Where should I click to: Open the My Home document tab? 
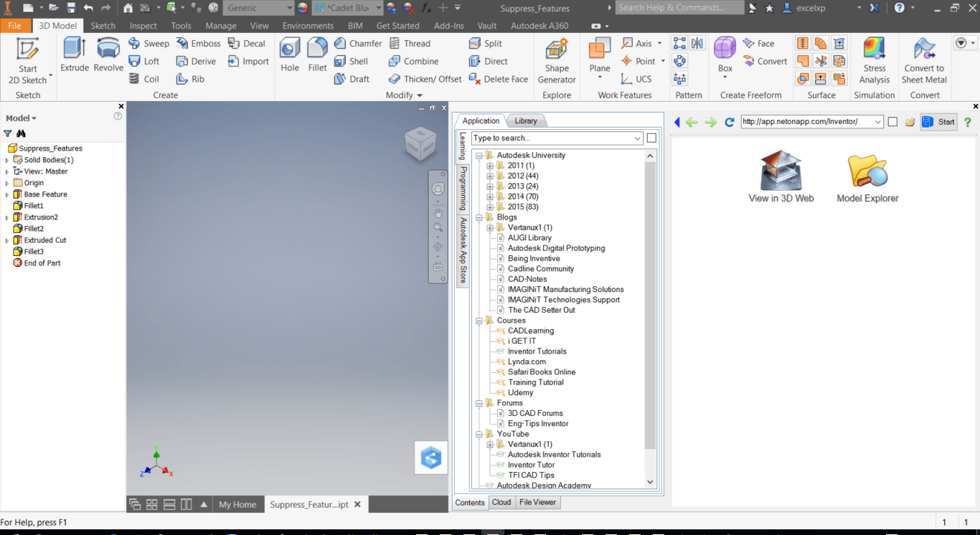coord(237,504)
